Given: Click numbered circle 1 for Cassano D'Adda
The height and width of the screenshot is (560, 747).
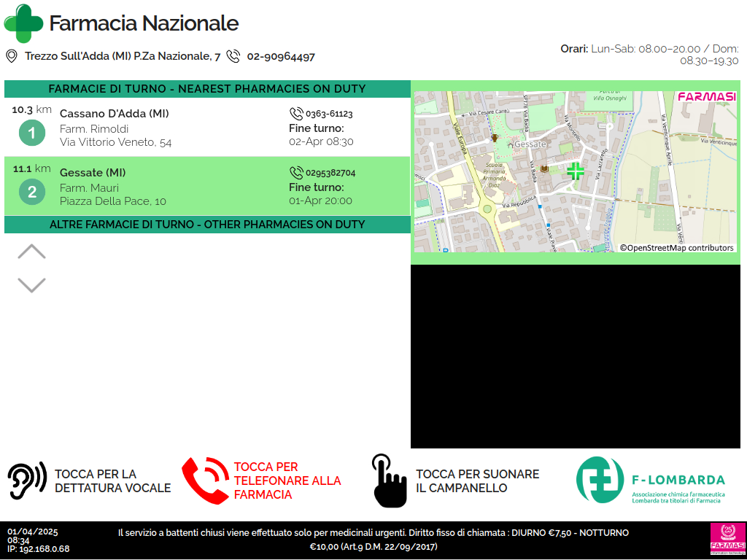Looking at the screenshot, I should 32,133.
